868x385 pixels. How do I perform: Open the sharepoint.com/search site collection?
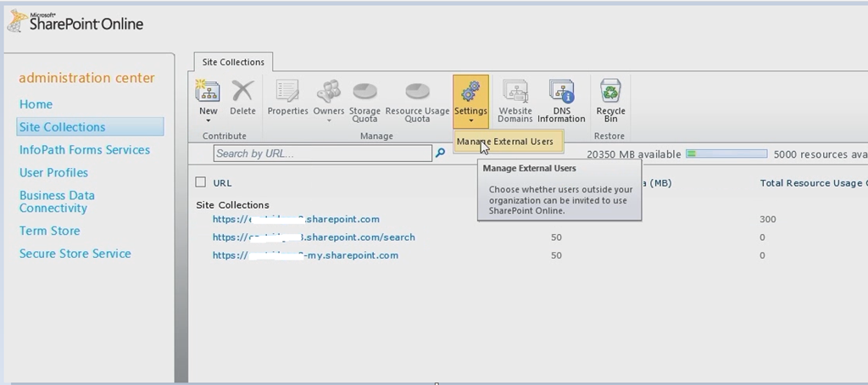(x=314, y=237)
